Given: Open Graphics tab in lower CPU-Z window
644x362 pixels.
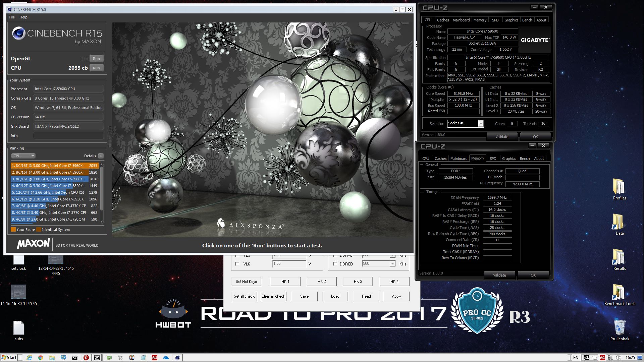Looking at the screenshot, I should pos(509,159).
